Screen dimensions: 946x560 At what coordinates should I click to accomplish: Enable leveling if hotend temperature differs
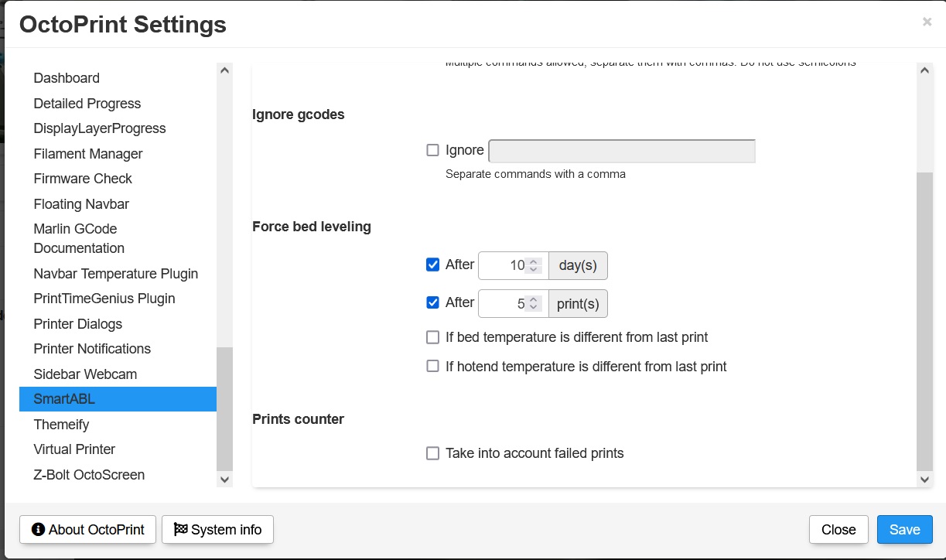coord(432,366)
